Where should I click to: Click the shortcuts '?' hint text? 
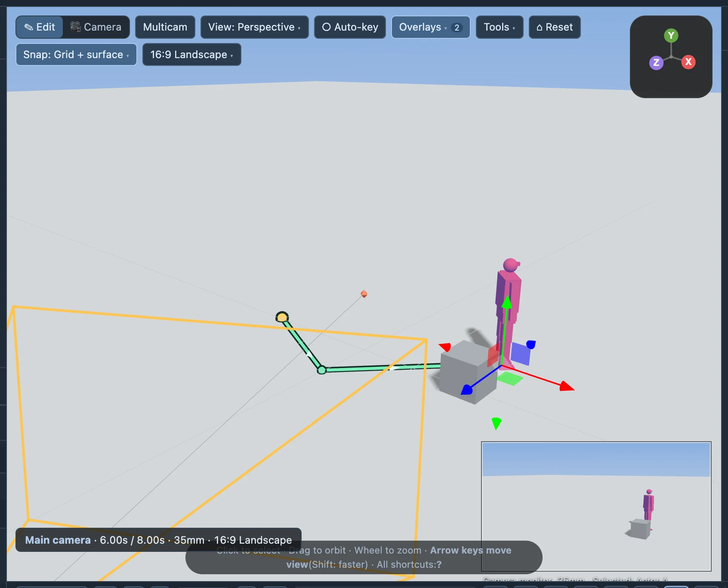(439, 564)
